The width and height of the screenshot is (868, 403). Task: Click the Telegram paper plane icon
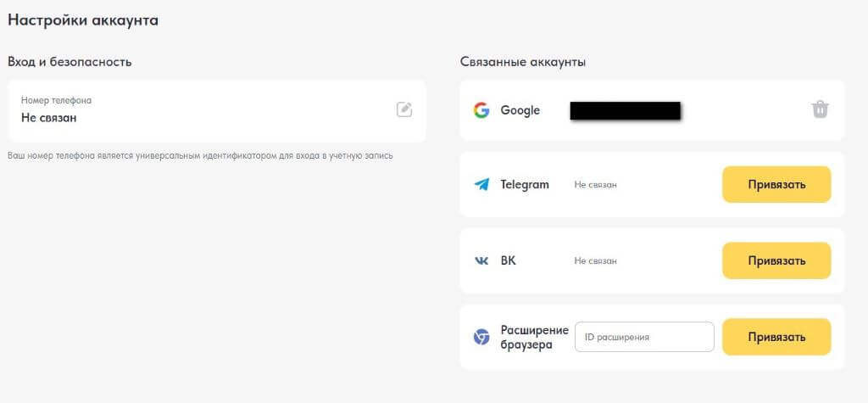tap(481, 184)
